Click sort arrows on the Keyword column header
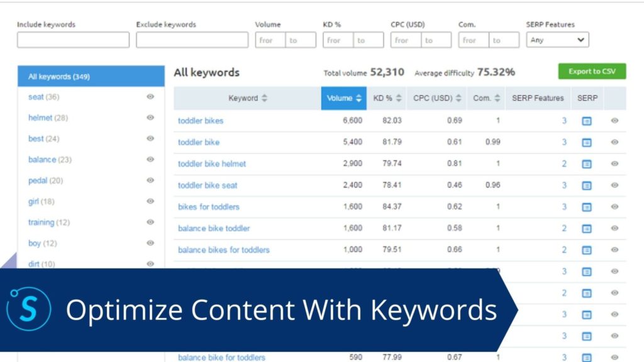 pos(264,98)
